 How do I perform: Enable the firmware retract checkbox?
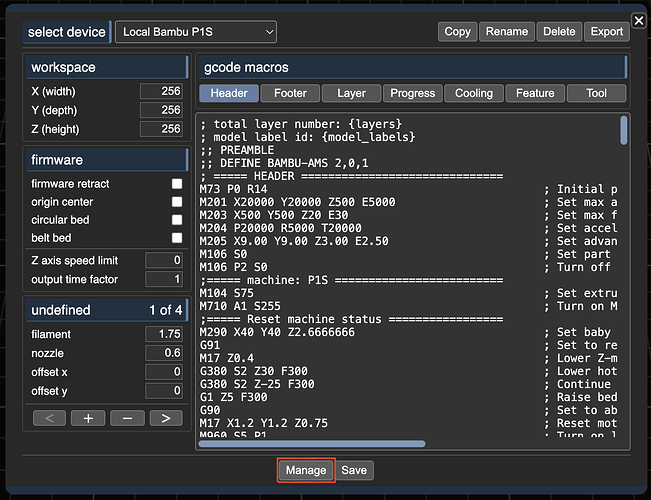point(177,184)
